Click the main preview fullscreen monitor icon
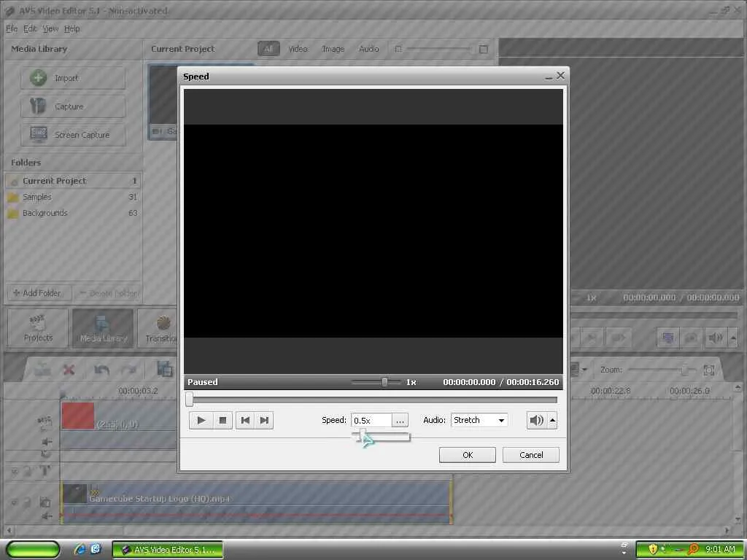 [x=668, y=338]
